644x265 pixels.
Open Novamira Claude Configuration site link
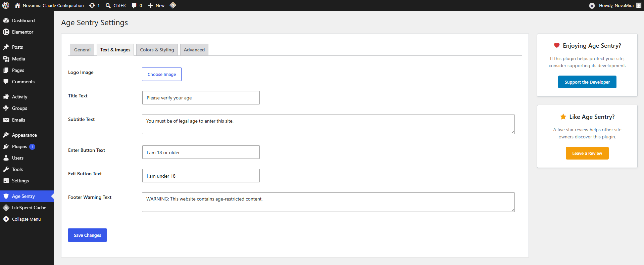pyautogui.click(x=53, y=5)
